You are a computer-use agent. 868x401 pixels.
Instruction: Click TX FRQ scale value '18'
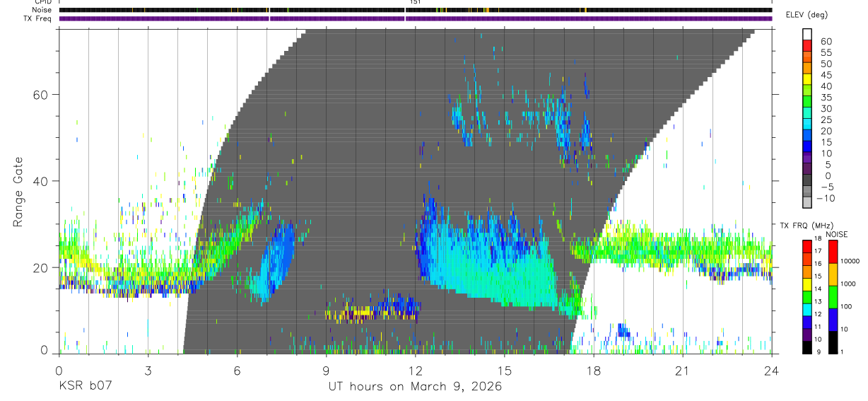coord(817,239)
